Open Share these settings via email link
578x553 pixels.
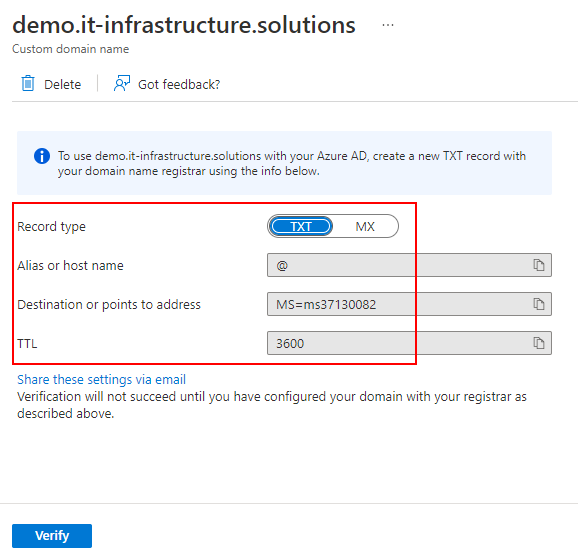tap(101, 379)
